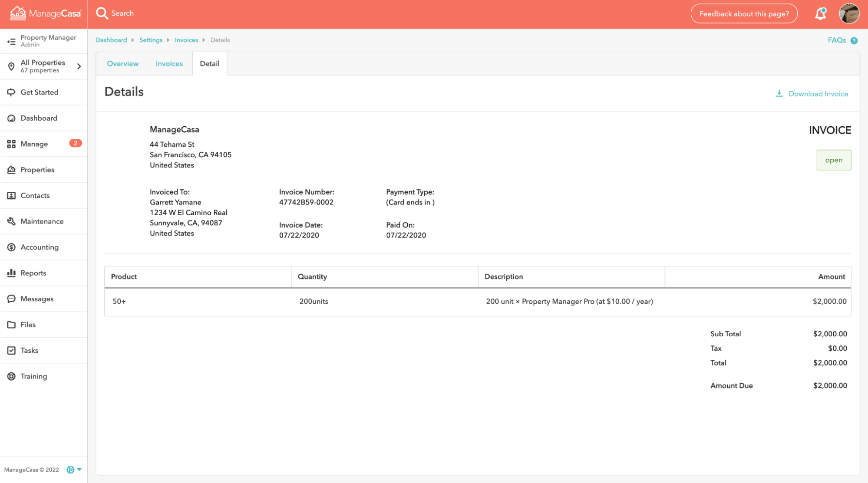
Task: Click the FAQs help question icon
Action: (854, 40)
